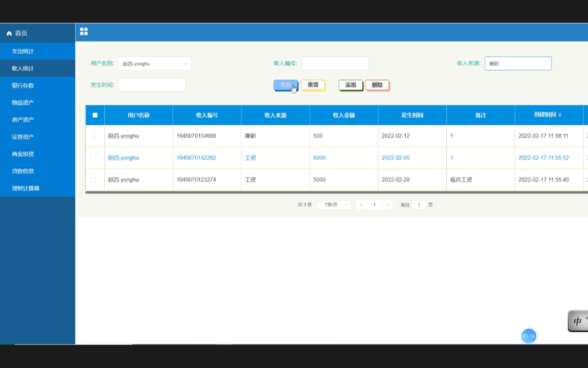Focus the 发生时间 date field
This screenshot has width=588, height=368.
click(152, 85)
